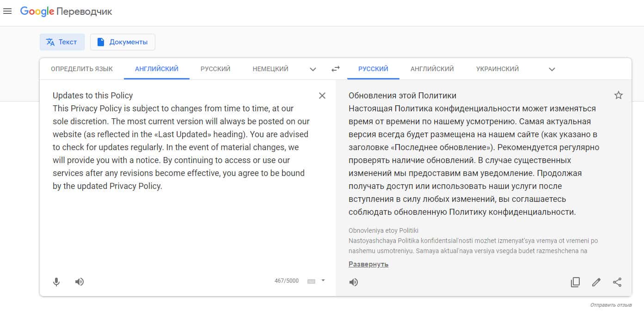
Task: Select РУССКИЙ as source language
Action: (x=215, y=69)
